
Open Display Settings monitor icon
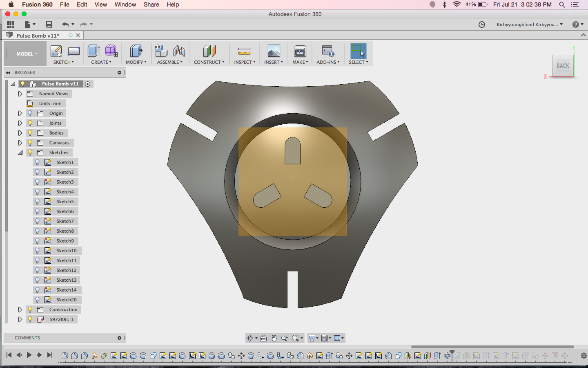[312, 338]
